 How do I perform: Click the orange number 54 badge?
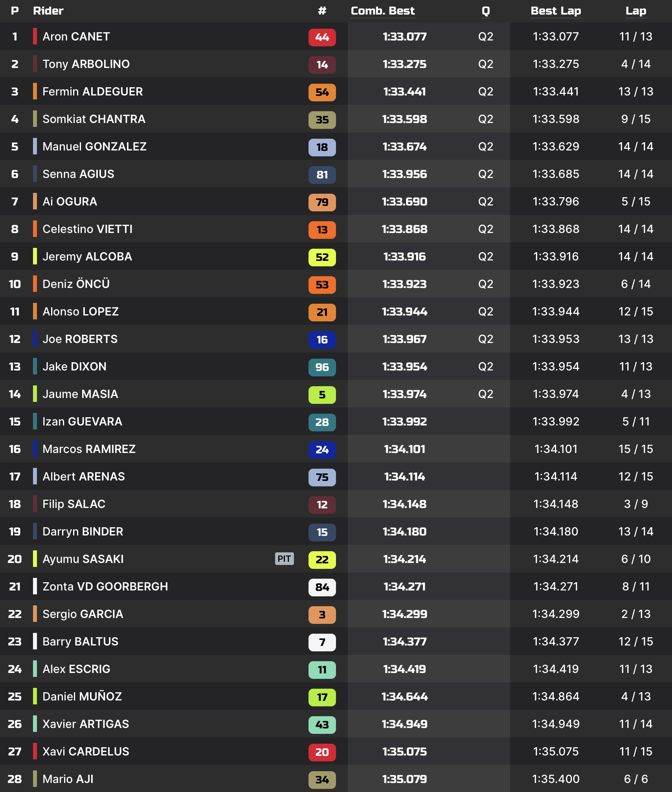[322, 92]
